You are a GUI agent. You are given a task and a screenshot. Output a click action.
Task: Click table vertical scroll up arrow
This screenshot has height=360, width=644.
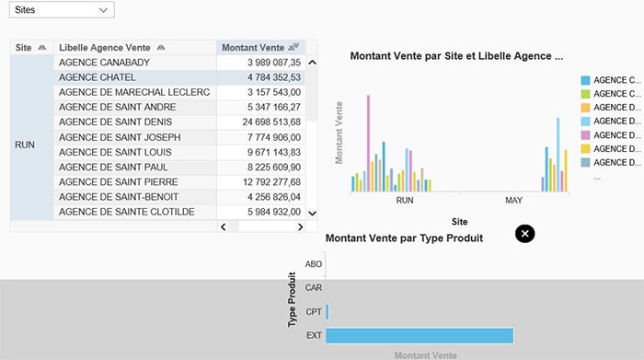pos(312,63)
